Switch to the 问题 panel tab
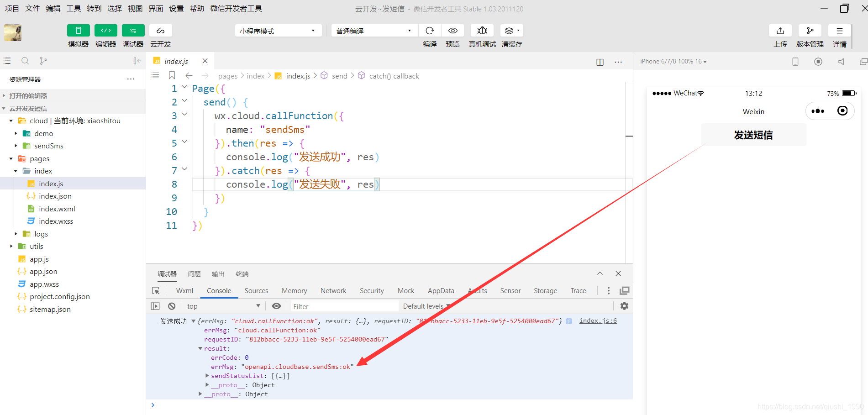The image size is (868, 415). pos(194,274)
